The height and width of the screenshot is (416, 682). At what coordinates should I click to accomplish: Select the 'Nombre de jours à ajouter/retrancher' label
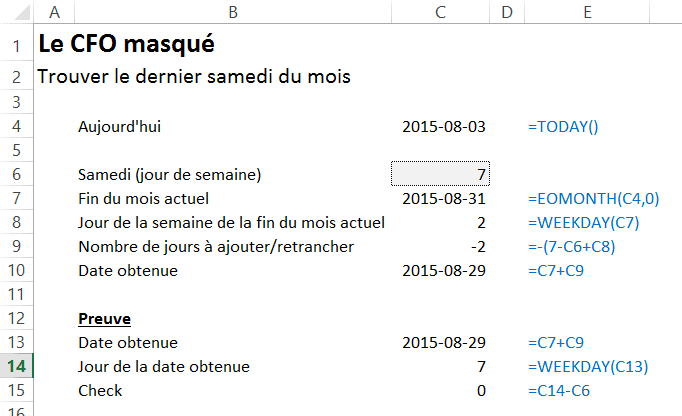click(215, 246)
